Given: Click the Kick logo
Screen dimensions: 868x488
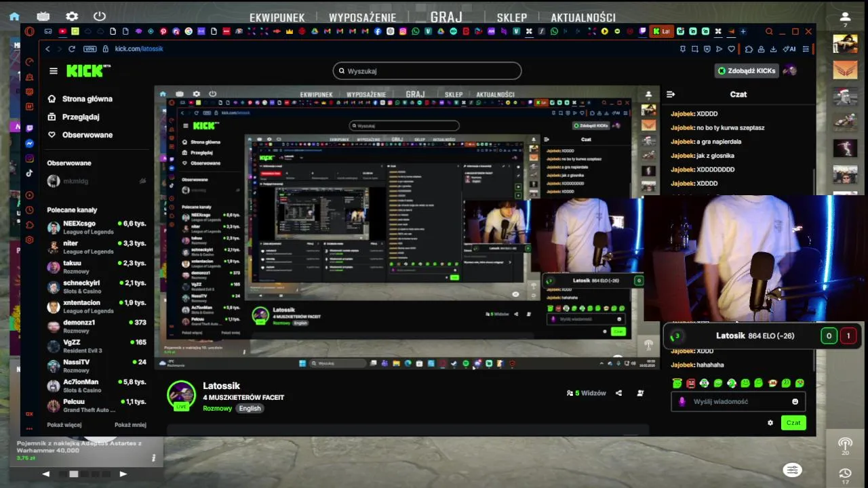Looking at the screenshot, I should tap(88, 70).
